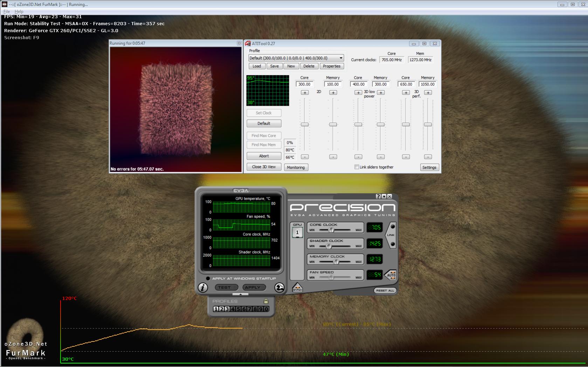Click the Precision help question mark
588x367 pixels.
coord(378,197)
